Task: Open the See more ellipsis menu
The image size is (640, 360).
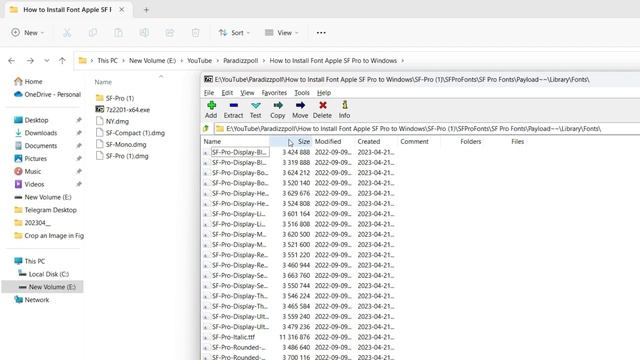Action: 321,33
